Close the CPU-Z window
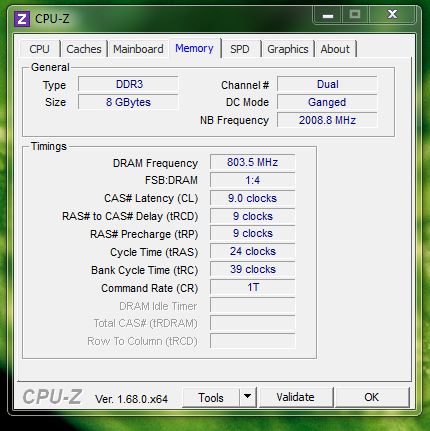The width and height of the screenshot is (430, 431). [392, 15]
